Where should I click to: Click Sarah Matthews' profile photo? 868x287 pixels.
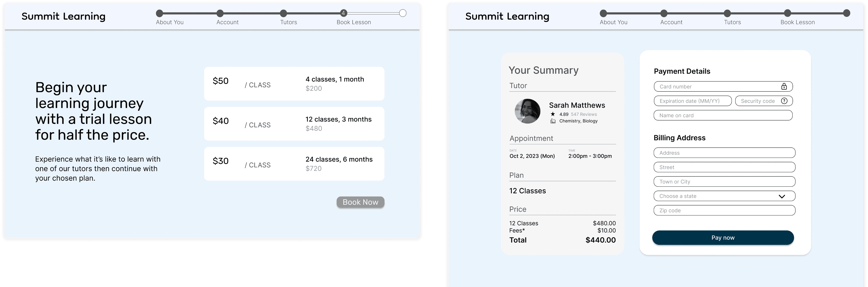(527, 111)
